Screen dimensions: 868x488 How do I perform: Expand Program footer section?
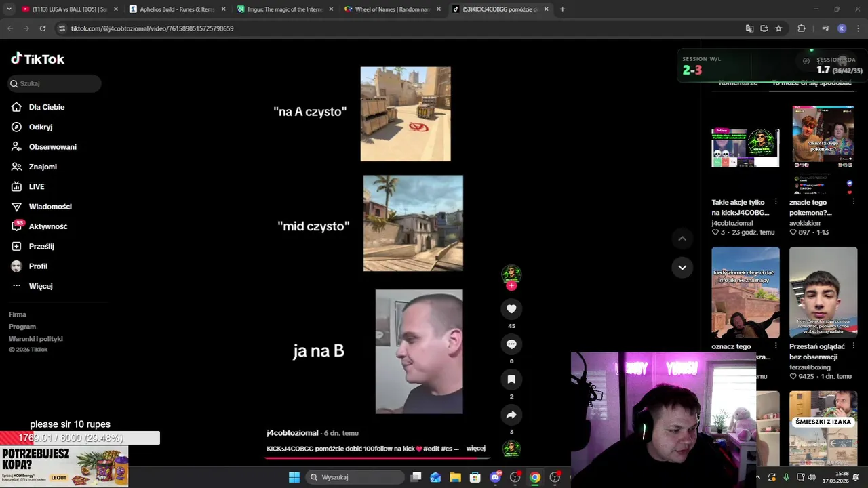[22, 327]
